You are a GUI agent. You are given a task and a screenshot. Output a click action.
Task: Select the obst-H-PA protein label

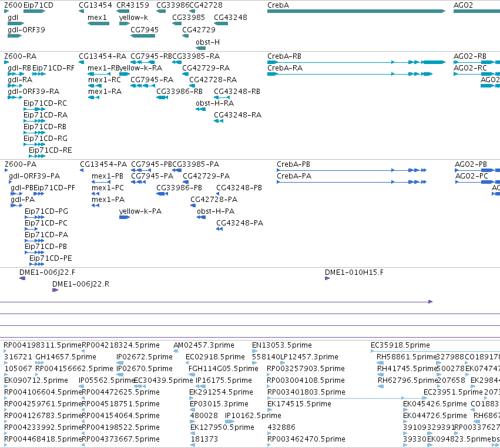216,211
